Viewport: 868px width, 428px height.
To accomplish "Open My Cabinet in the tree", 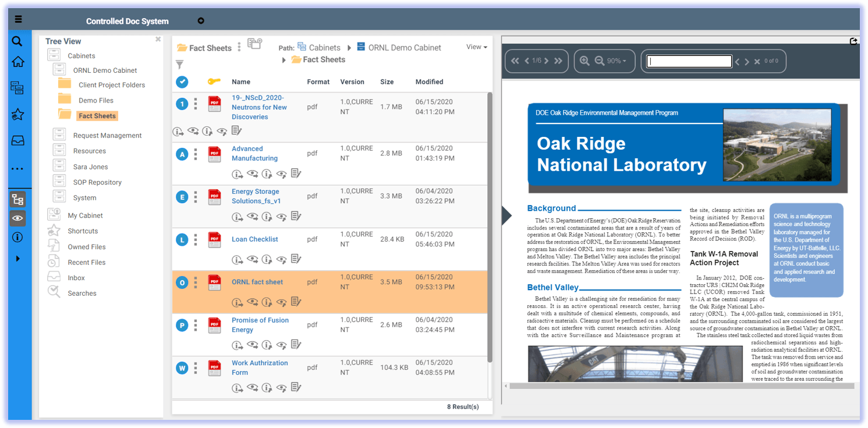I will tap(85, 215).
